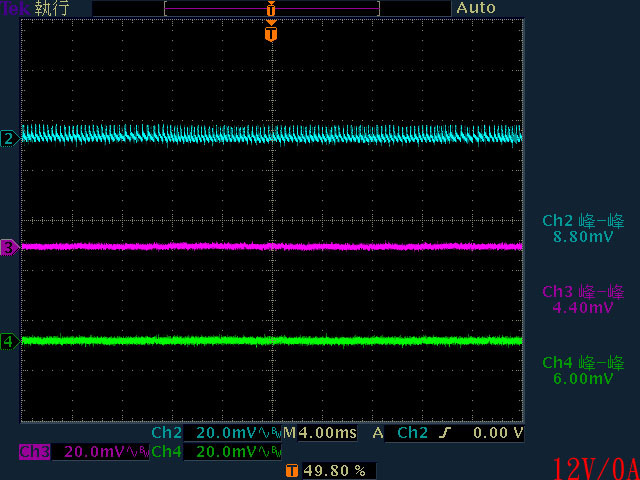Click the Ch2 ground reference marker
Screen dimensions: 640x480
10,140
